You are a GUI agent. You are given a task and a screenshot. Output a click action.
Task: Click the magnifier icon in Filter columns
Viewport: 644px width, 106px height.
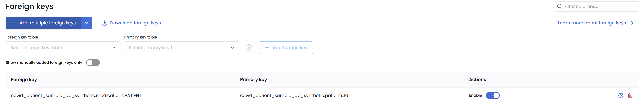pyautogui.click(x=560, y=7)
